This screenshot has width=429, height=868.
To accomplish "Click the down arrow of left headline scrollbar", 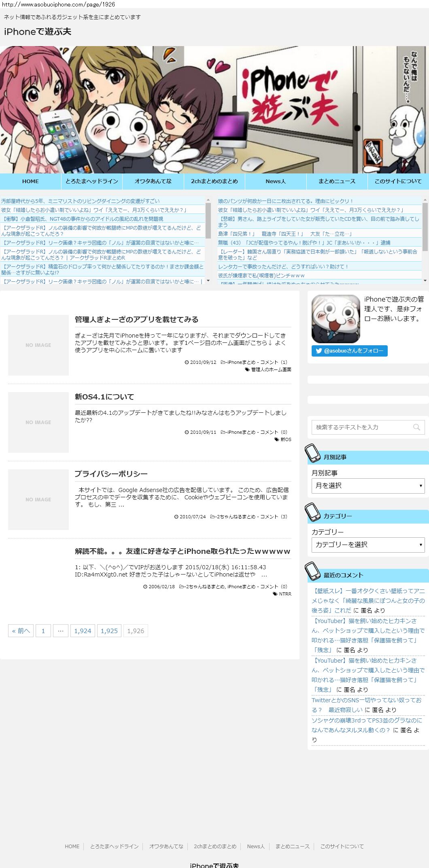I will coord(208,281).
